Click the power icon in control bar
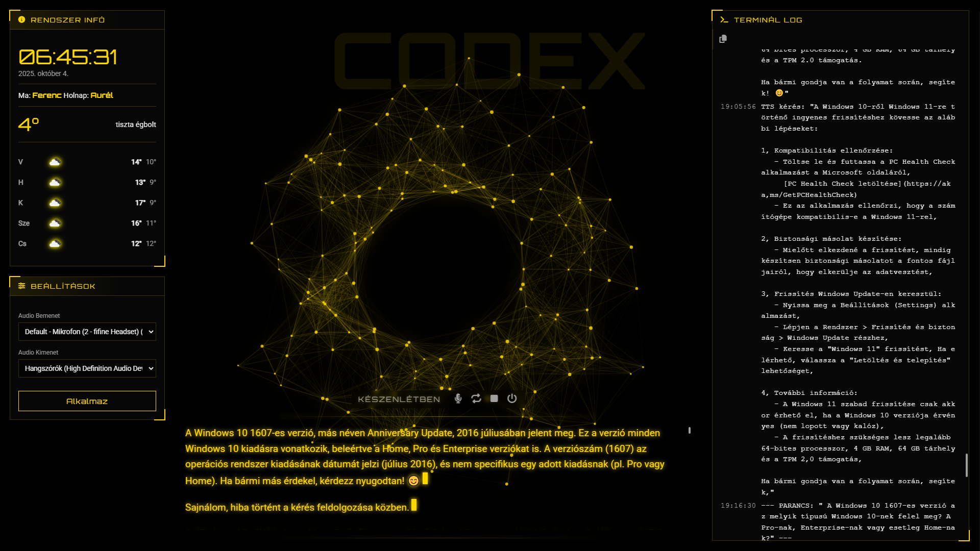The image size is (980, 551). (x=512, y=398)
